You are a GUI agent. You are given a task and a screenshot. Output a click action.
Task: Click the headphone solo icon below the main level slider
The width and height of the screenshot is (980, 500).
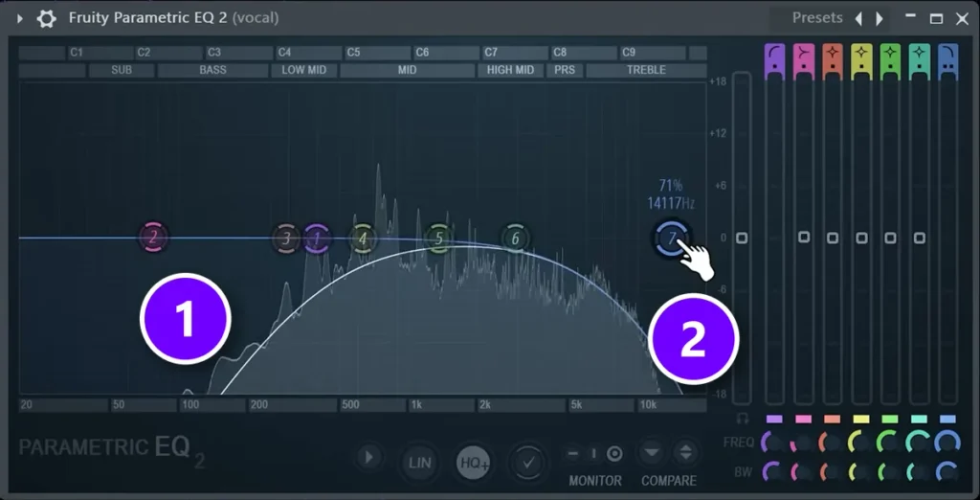(742, 418)
